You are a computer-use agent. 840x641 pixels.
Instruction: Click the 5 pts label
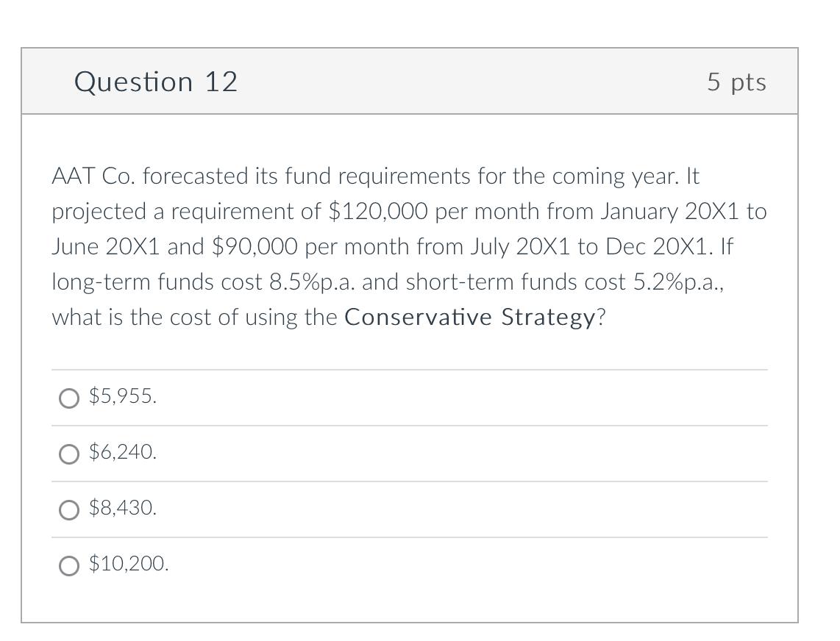click(736, 82)
